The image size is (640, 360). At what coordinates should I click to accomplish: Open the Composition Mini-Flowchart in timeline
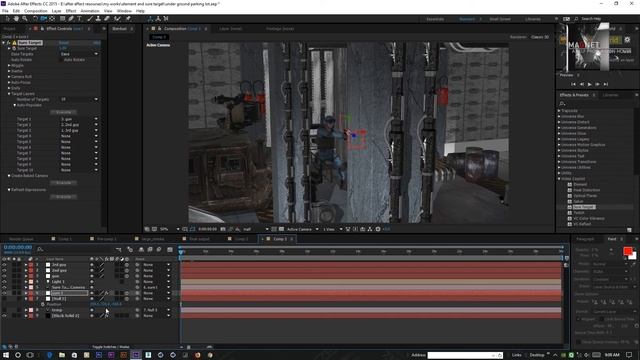tap(118, 249)
